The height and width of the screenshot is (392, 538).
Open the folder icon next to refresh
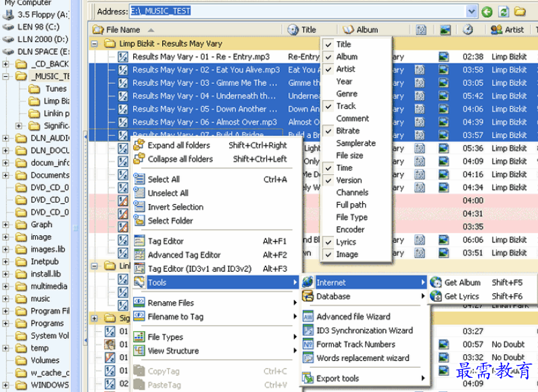pyautogui.click(x=520, y=11)
